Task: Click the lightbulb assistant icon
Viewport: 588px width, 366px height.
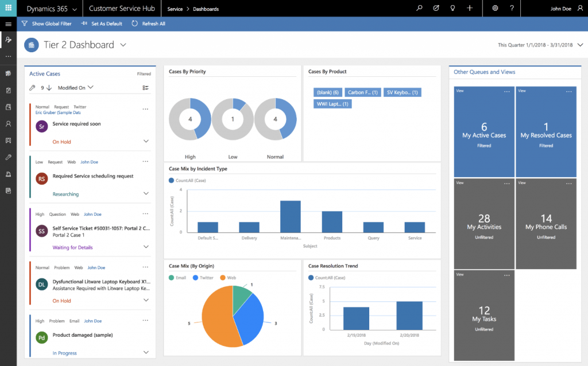Action: (453, 8)
